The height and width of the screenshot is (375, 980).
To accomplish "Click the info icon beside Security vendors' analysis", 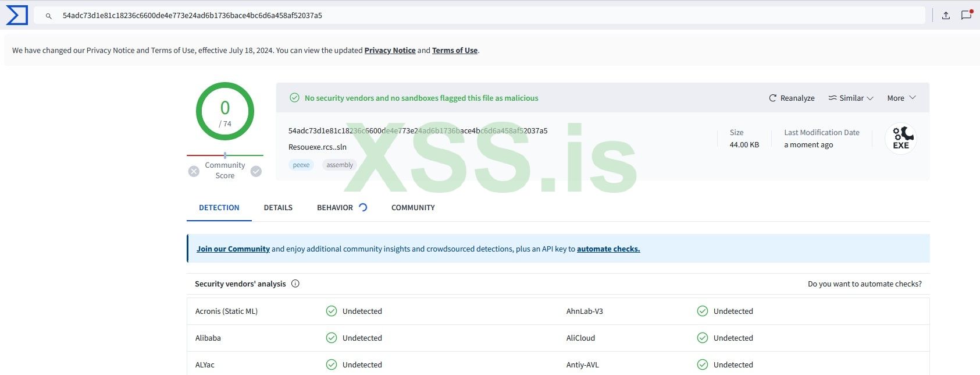I will click(295, 284).
